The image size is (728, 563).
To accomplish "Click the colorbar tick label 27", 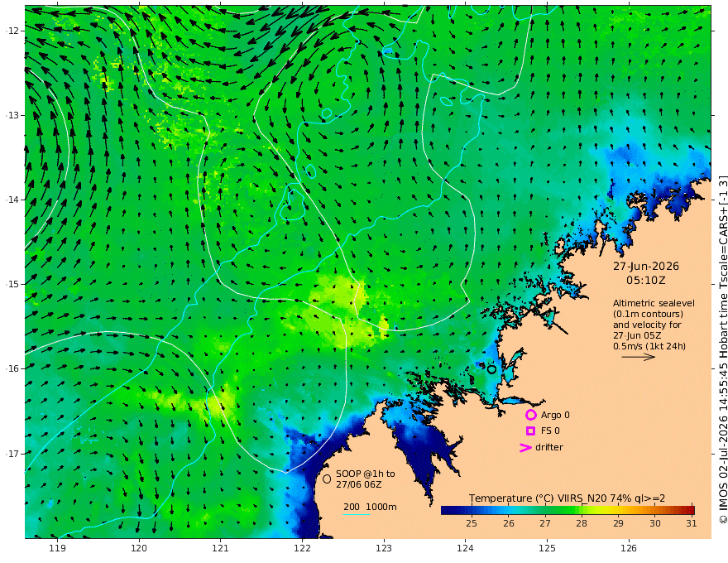I will [x=545, y=523].
